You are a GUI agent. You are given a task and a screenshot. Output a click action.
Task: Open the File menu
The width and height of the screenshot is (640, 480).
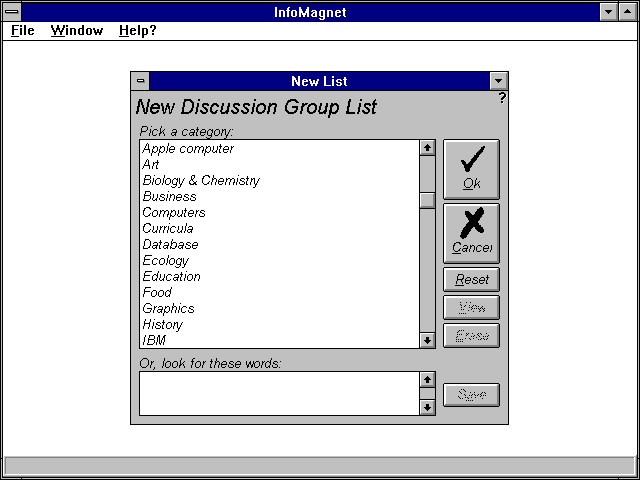point(22,30)
